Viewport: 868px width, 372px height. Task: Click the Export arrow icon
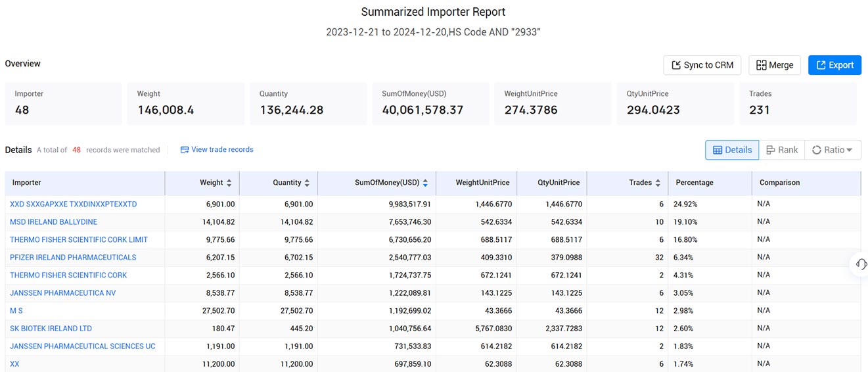coord(821,65)
